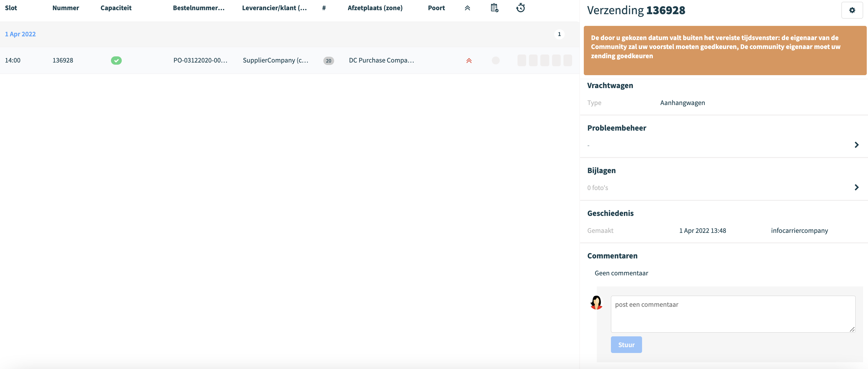Click the 'Geen commentaar' text
Screen dimensions: 868x369
621,273
